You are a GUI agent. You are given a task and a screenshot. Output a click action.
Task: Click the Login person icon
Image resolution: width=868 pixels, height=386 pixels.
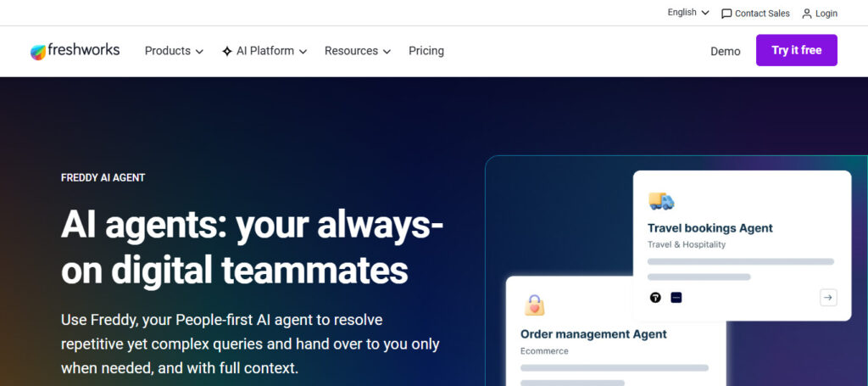click(807, 14)
